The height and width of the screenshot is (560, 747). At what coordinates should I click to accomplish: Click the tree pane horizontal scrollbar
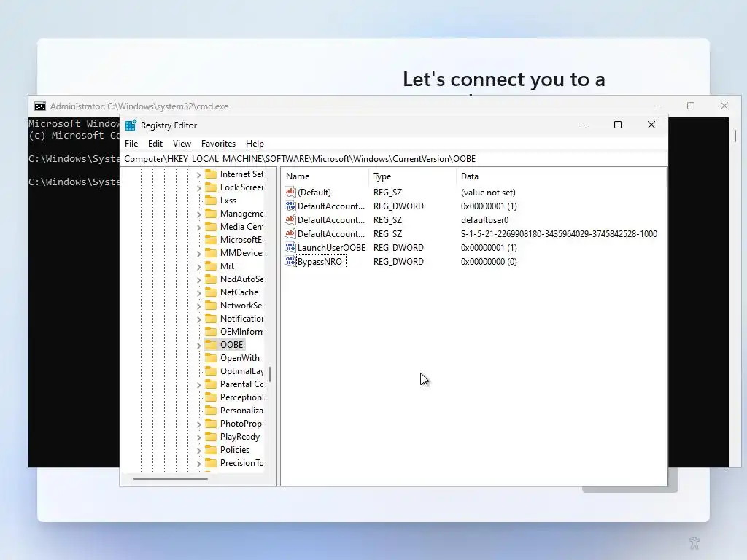click(x=171, y=478)
